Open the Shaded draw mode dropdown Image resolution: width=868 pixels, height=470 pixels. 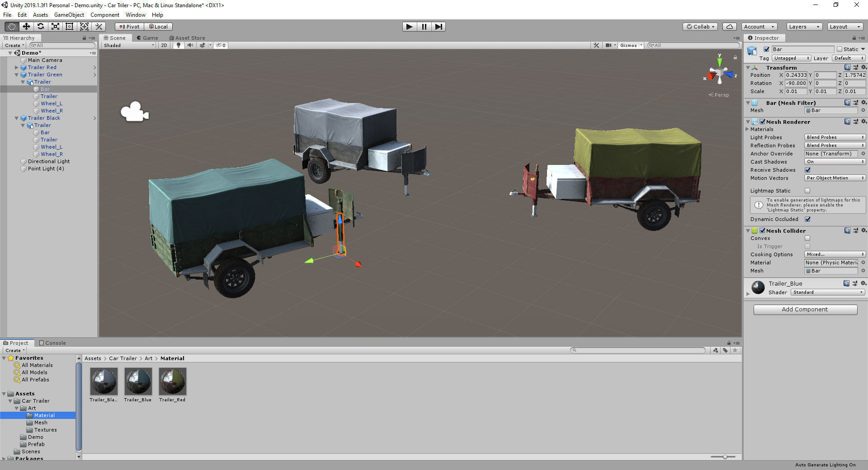tap(129, 45)
